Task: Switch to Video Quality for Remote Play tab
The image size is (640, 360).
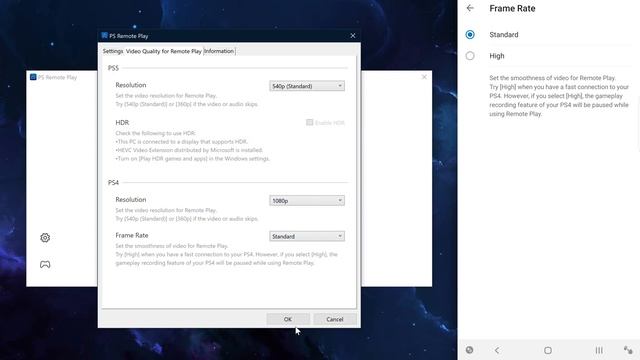Action: point(164,51)
